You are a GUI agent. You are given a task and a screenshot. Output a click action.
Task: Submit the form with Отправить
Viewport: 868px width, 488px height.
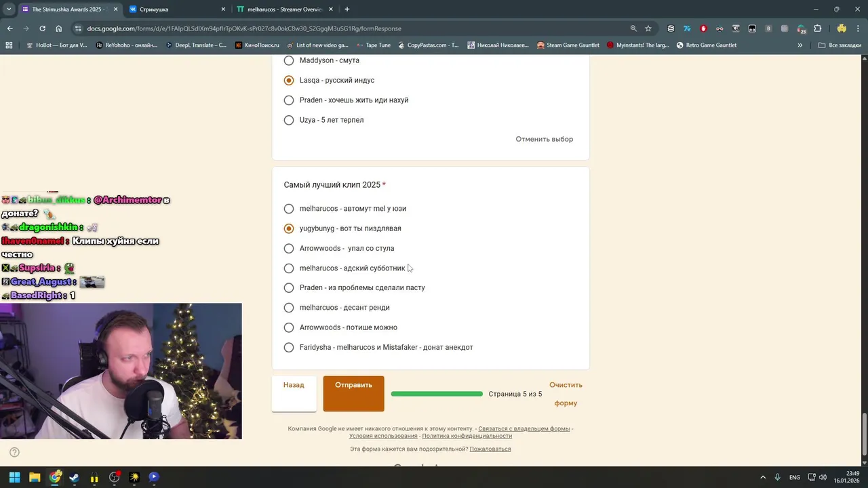click(x=353, y=394)
